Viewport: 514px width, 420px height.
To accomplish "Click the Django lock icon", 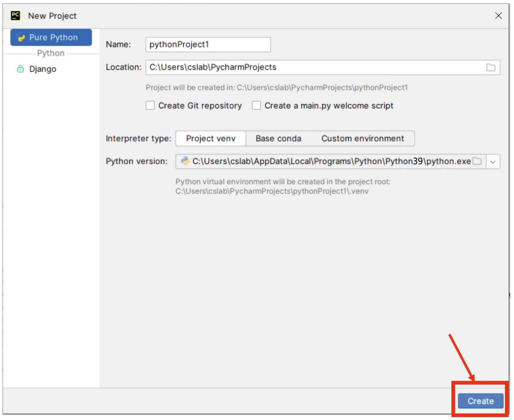I will (x=20, y=69).
